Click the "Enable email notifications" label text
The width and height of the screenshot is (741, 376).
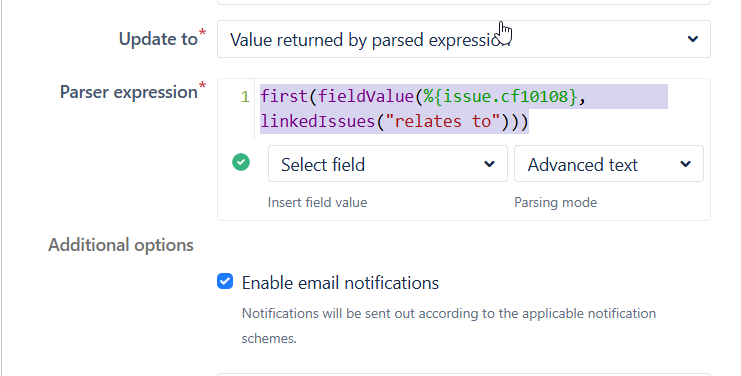(340, 283)
